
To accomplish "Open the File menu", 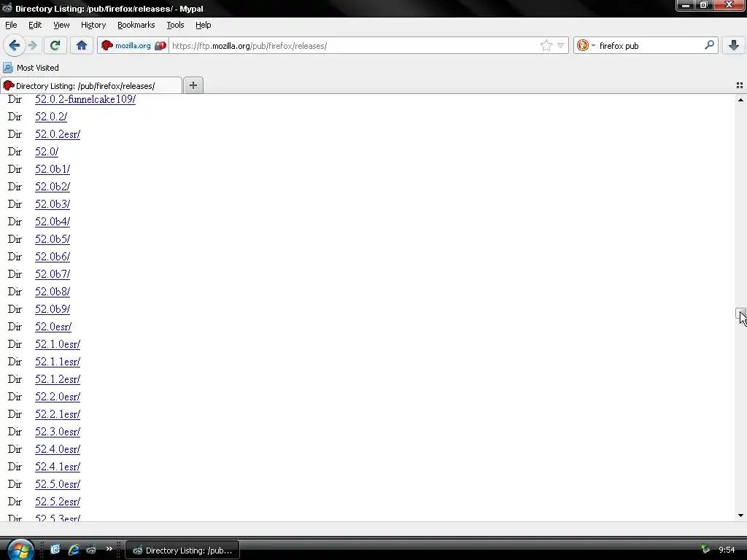I will coord(11,25).
